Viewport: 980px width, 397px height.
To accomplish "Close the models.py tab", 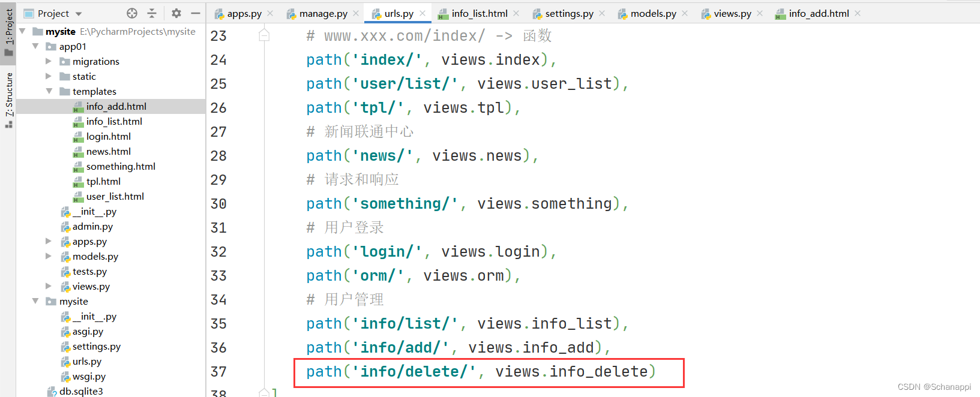I will [685, 13].
